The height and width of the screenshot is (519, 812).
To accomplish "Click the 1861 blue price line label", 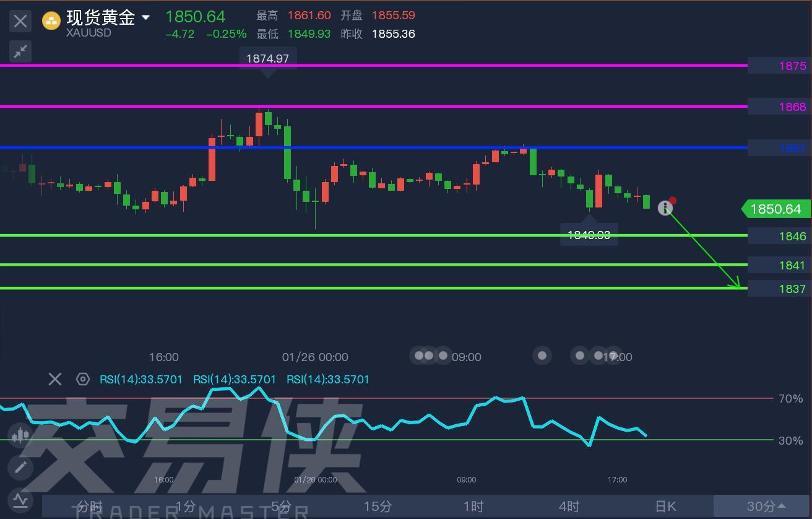I will click(x=780, y=147).
